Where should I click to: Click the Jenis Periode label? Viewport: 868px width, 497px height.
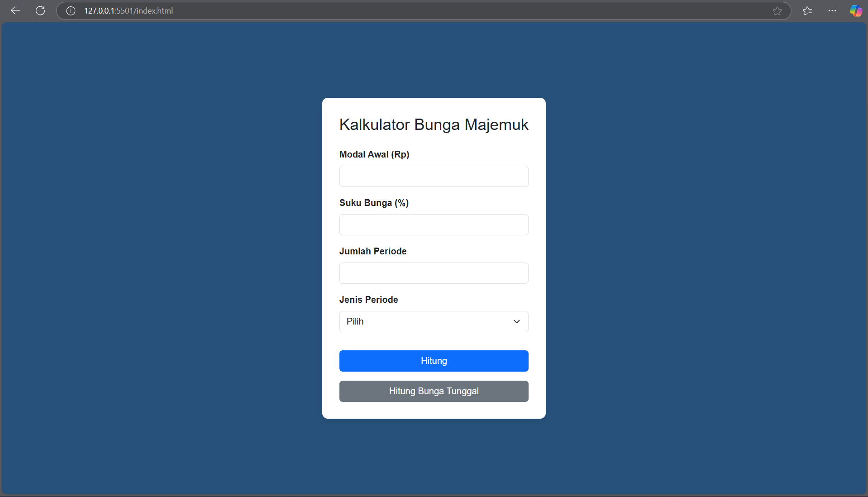[x=368, y=299]
